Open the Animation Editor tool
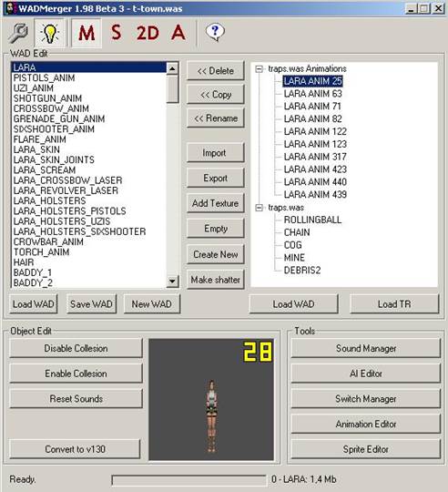This screenshot has height=492, width=448. click(x=366, y=424)
